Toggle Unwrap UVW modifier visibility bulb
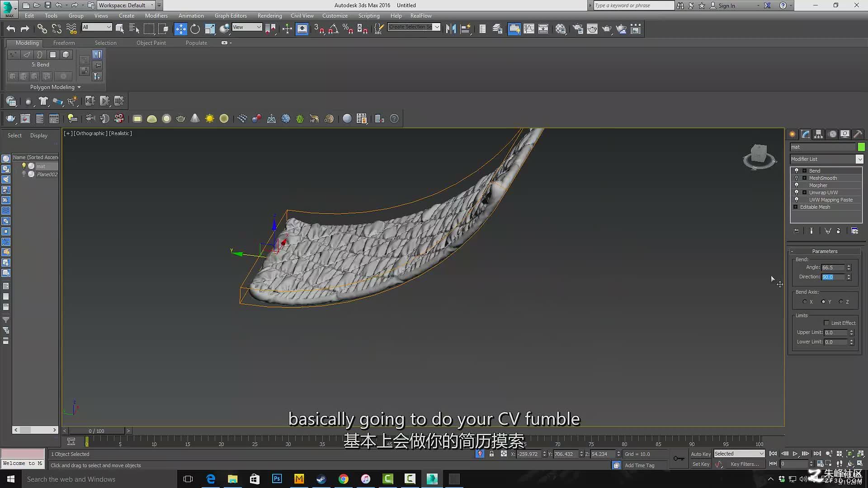This screenshot has width=868, height=488. tap(797, 192)
